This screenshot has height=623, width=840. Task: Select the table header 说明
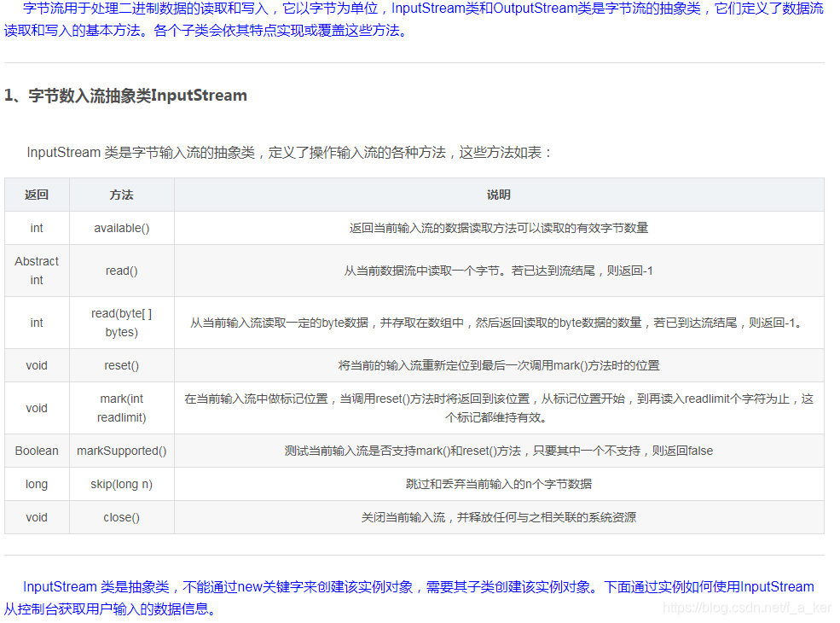coord(499,195)
